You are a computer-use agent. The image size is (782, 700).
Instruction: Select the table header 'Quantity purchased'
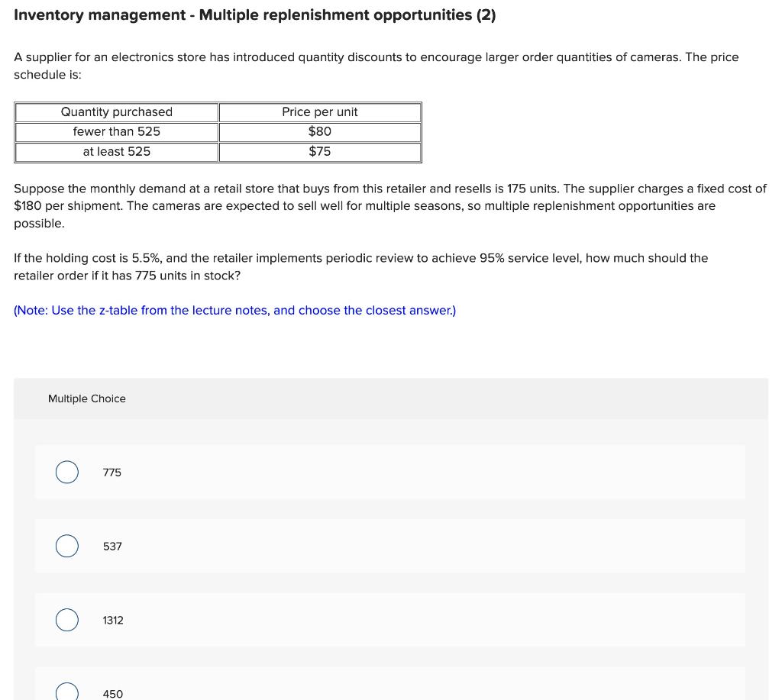click(116, 111)
